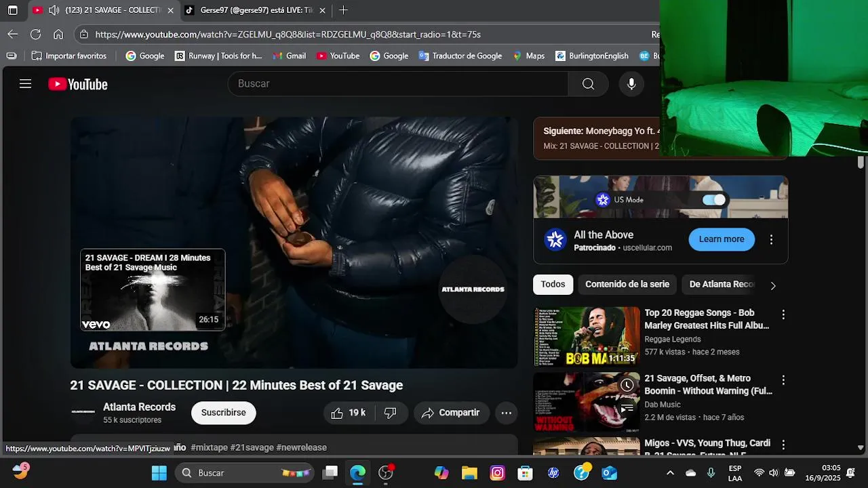Viewport: 868px width, 488px height.
Task: Open File Explorer from the taskbar
Action: 469,472
